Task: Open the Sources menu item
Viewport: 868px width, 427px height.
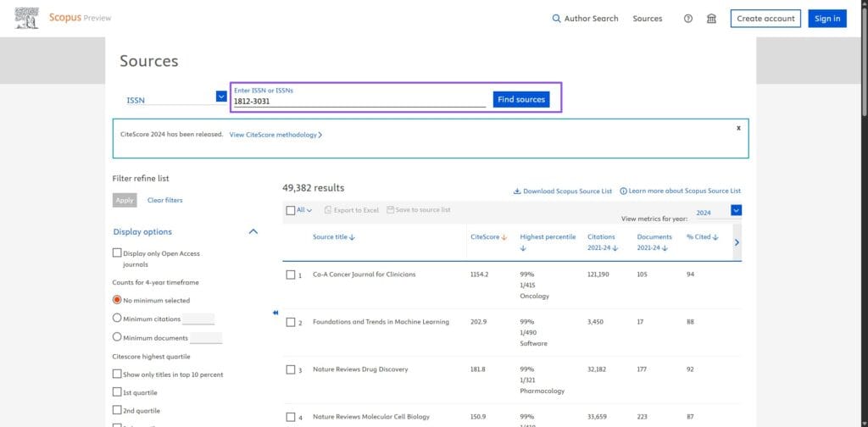Action: (x=647, y=19)
